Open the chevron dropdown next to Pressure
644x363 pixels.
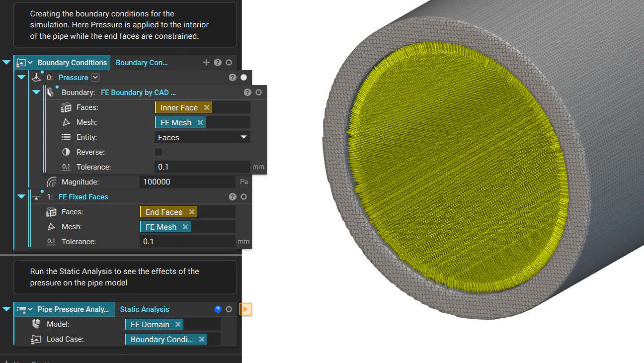click(94, 77)
